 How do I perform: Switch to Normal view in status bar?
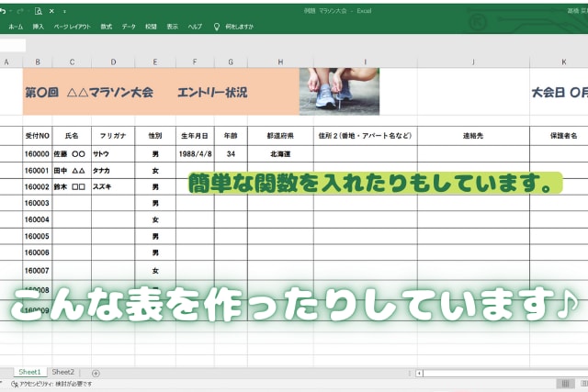click(565, 384)
